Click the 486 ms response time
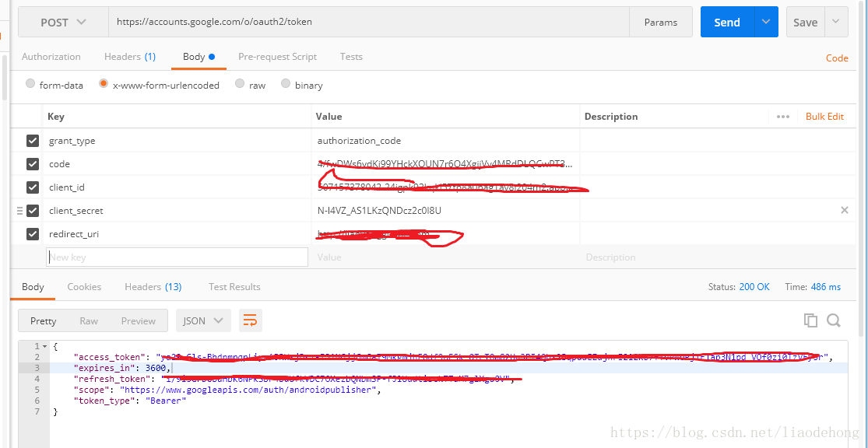The height and width of the screenshot is (448, 868). point(826,287)
